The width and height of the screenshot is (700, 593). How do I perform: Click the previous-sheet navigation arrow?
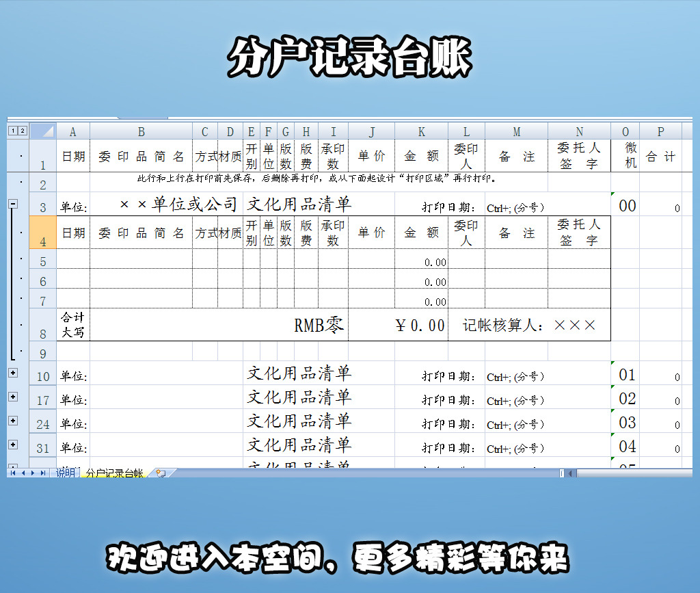coord(24,472)
